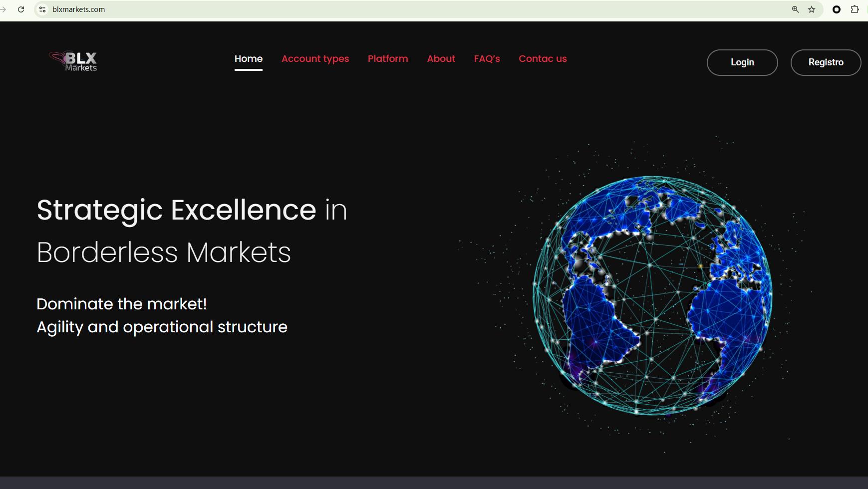Image resolution: width=868 pixels, height=489 pixels.
Task: Navigate to Account types
Action: coord(315,59)
